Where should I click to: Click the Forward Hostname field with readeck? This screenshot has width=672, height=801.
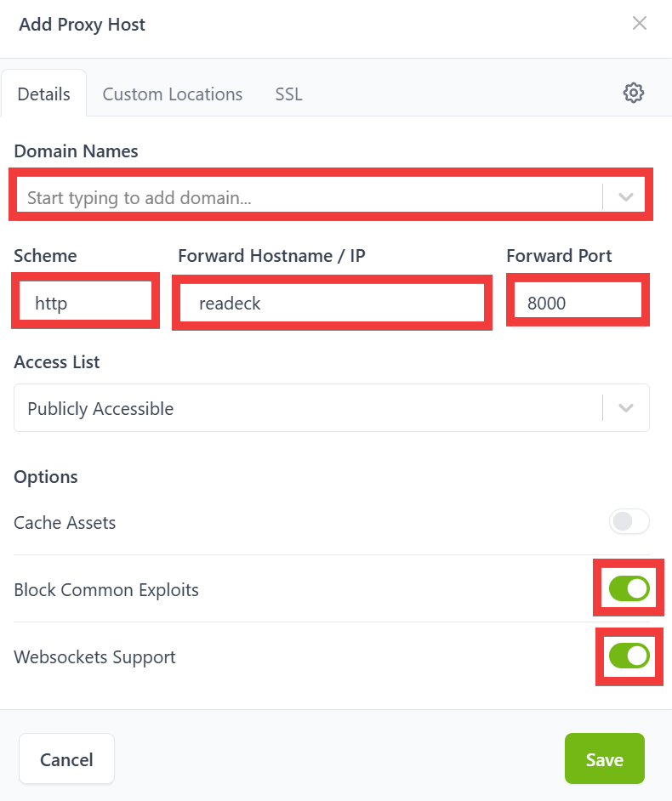coord(331,303)
